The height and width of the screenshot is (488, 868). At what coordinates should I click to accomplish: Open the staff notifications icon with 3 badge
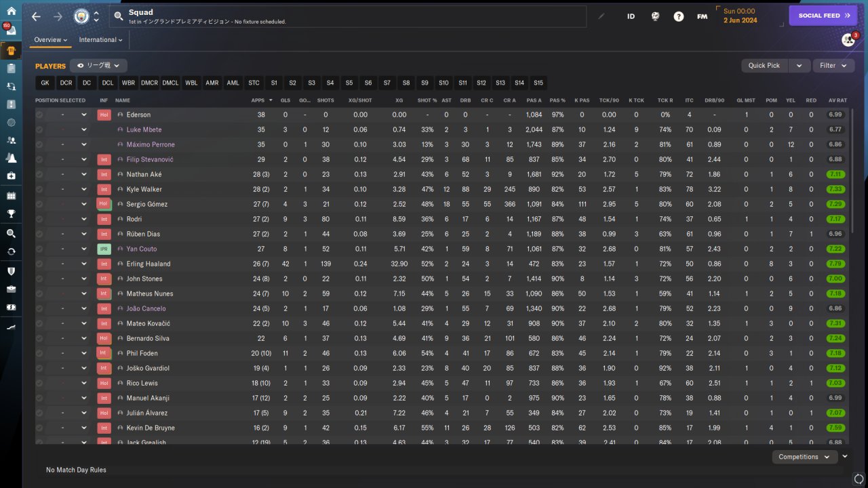pos(848,40)
